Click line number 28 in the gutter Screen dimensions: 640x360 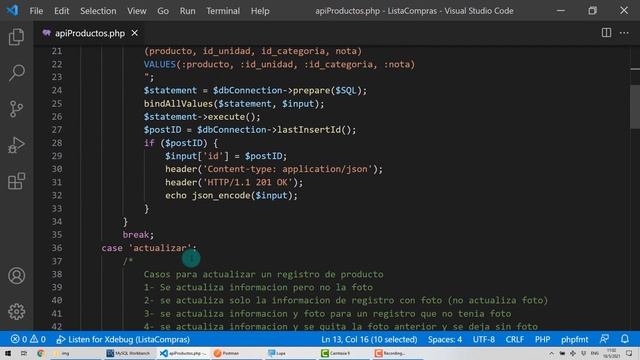(x=57, y=143)
